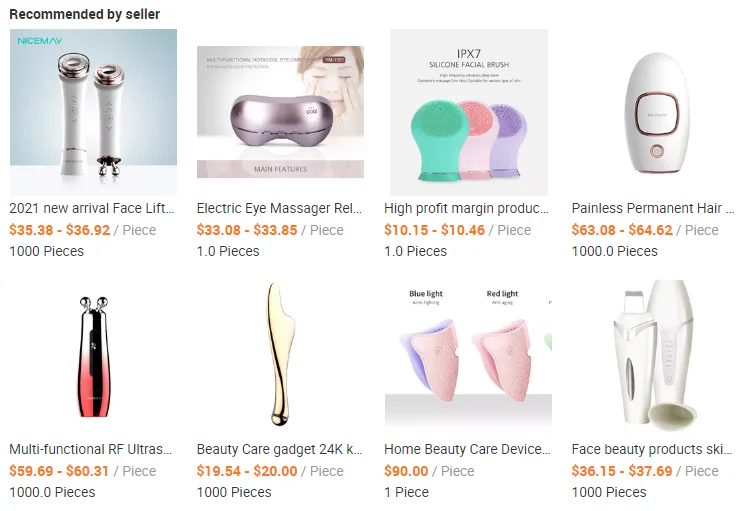Open the 'Face beauty products ski...' link

click(652, 449)
